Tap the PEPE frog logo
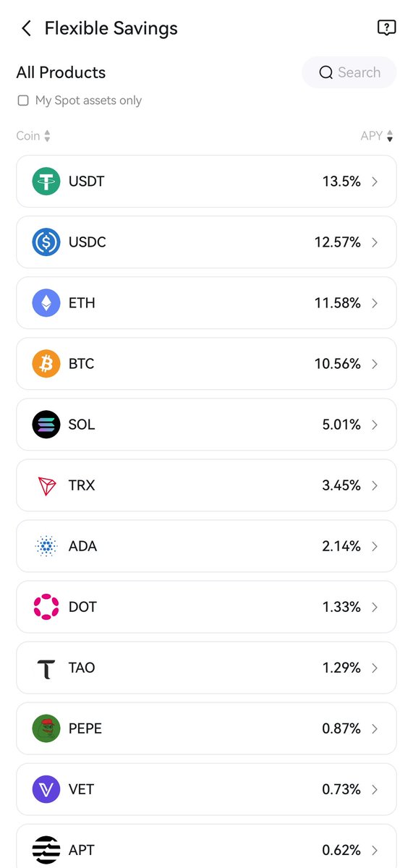 pyautogui.click(x=46, y=728)
